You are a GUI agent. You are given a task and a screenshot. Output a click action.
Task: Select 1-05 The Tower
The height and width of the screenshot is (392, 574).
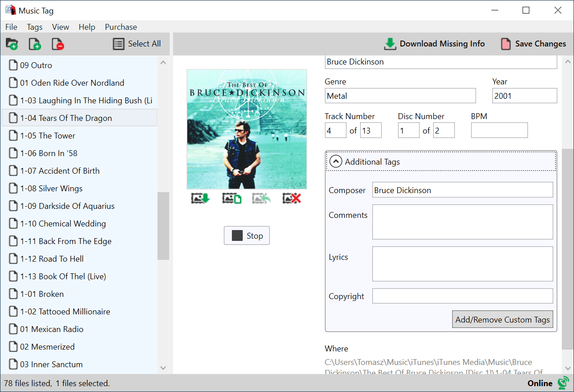point(79,136)
